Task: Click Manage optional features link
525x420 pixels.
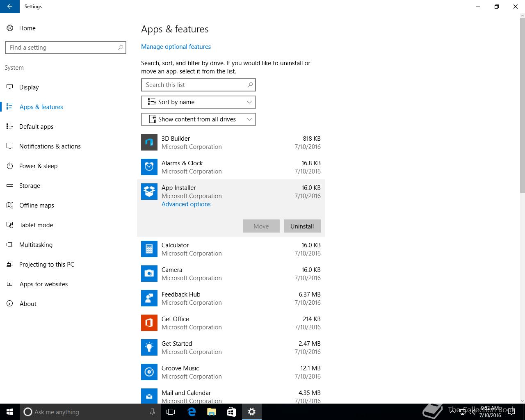Action: tap(176, 47)
